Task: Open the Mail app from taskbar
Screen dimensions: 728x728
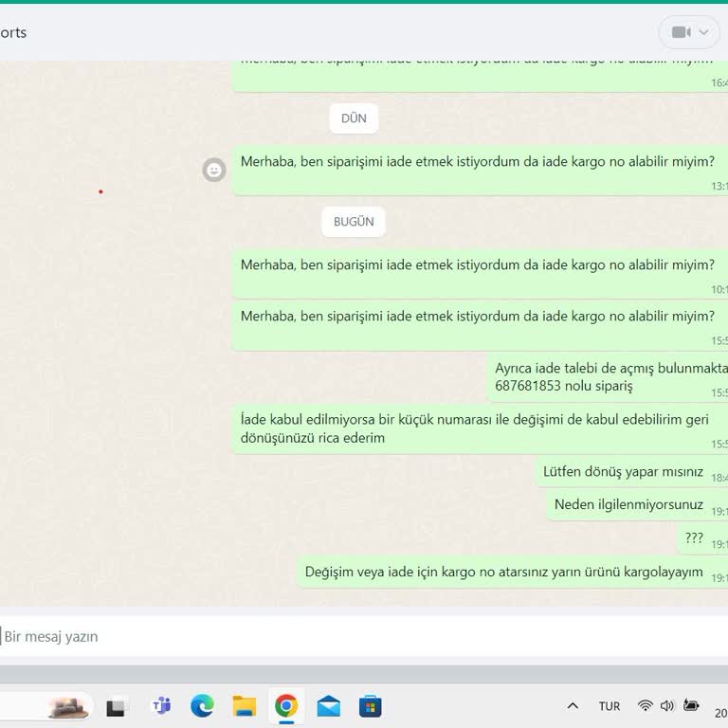Action: coord(328,706)
